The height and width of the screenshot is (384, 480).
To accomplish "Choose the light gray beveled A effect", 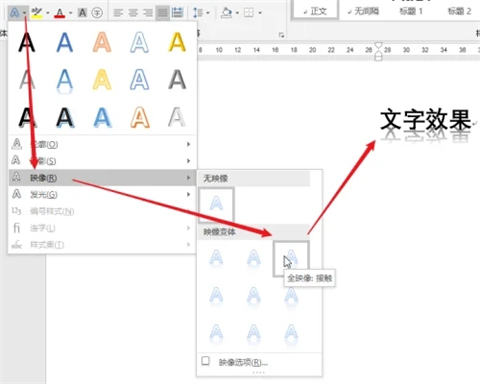I will pos(177,118).
